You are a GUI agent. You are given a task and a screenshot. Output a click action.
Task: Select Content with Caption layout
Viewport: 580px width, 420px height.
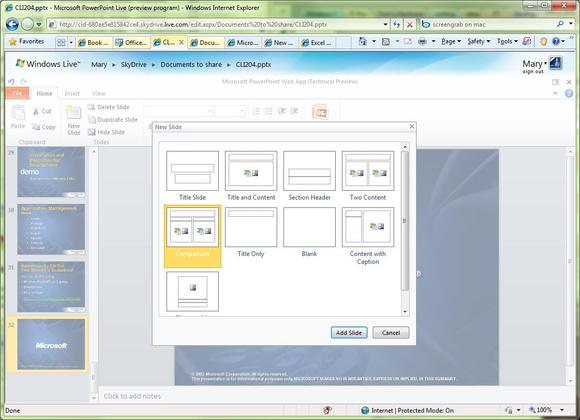[368, 227]
